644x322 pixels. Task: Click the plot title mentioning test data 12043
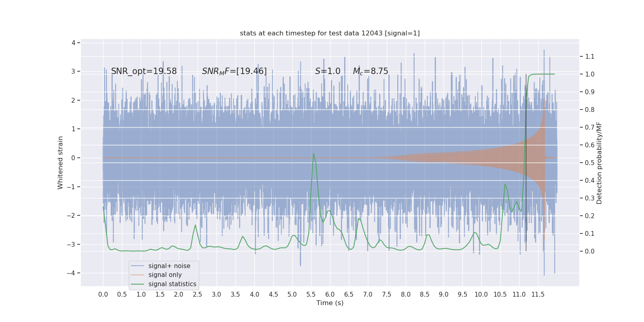(330, 33)
